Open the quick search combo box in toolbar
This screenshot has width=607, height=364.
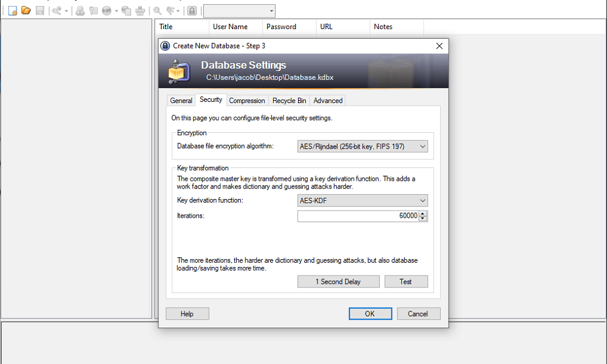(x=239, y=11)
